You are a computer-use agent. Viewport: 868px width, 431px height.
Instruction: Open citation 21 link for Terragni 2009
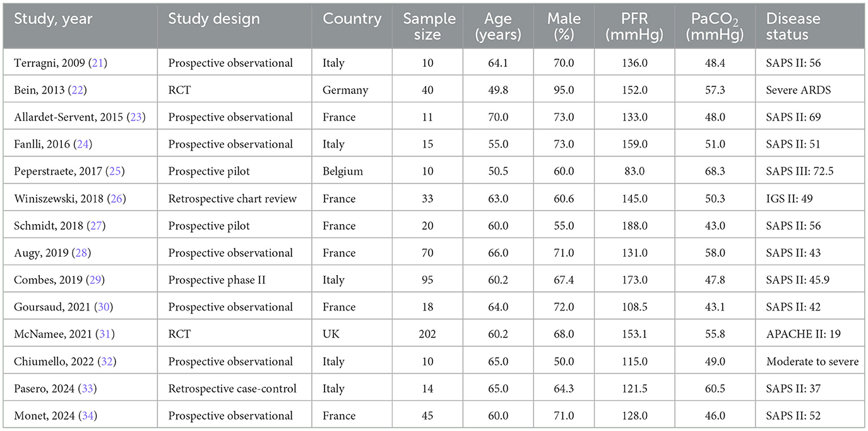click(x=81, y=63)
